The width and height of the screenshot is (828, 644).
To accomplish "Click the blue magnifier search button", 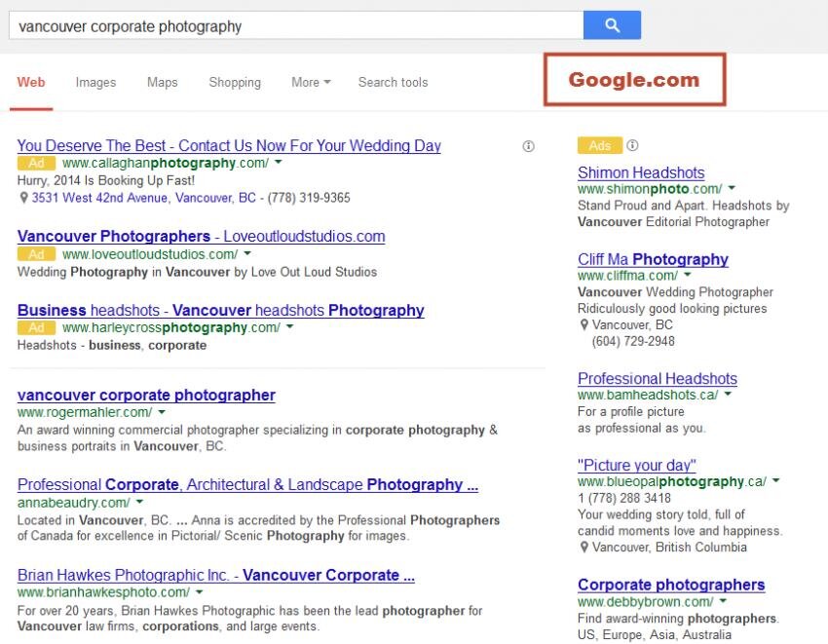I will pyautogui.click(x=612, y=24).
